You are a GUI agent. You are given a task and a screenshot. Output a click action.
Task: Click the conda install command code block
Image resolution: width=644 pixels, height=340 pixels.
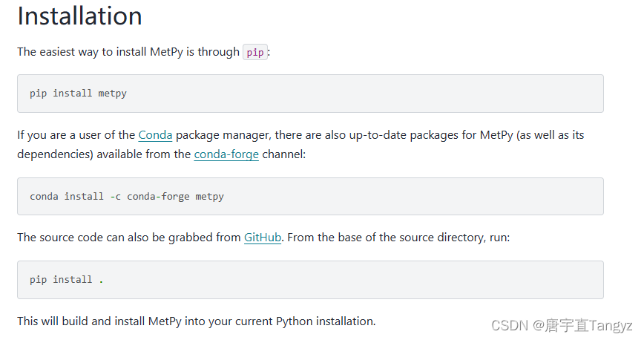click(310, 197)
